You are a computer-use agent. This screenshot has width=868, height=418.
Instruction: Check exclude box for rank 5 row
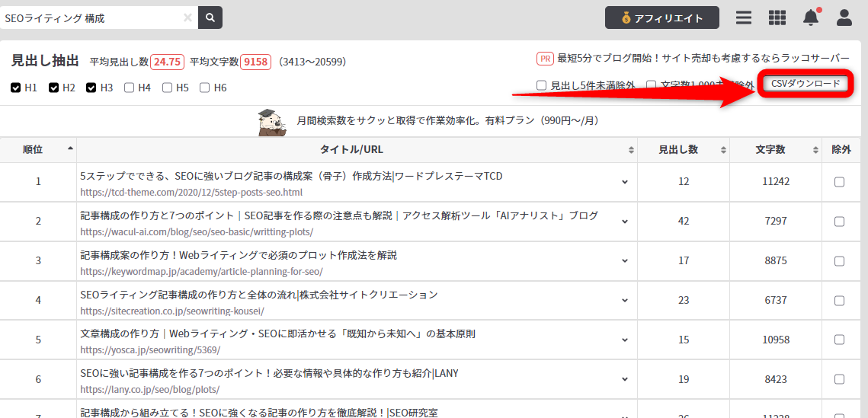(x=839, y=340)
